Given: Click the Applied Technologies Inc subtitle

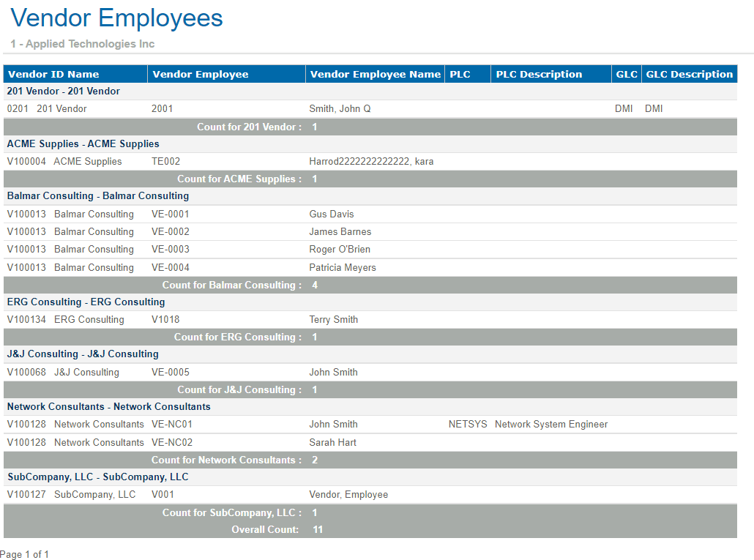Looking at the screenshot, I should [x=83, y=44].
